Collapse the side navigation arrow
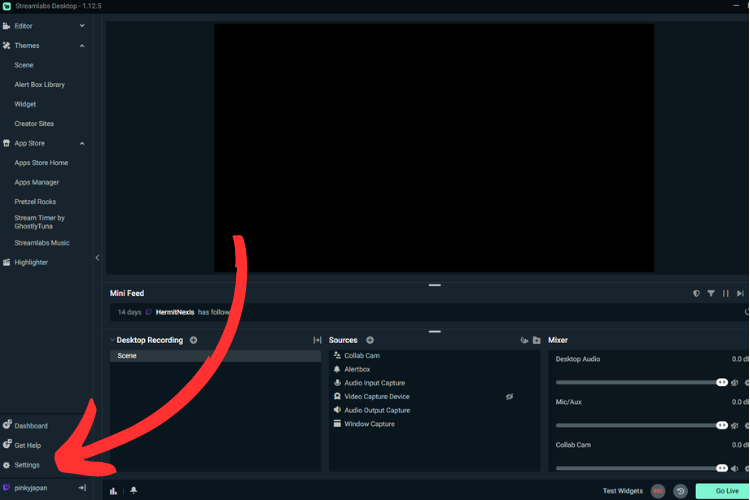This screenshot has height=500, width=750. tap(97, 257)
